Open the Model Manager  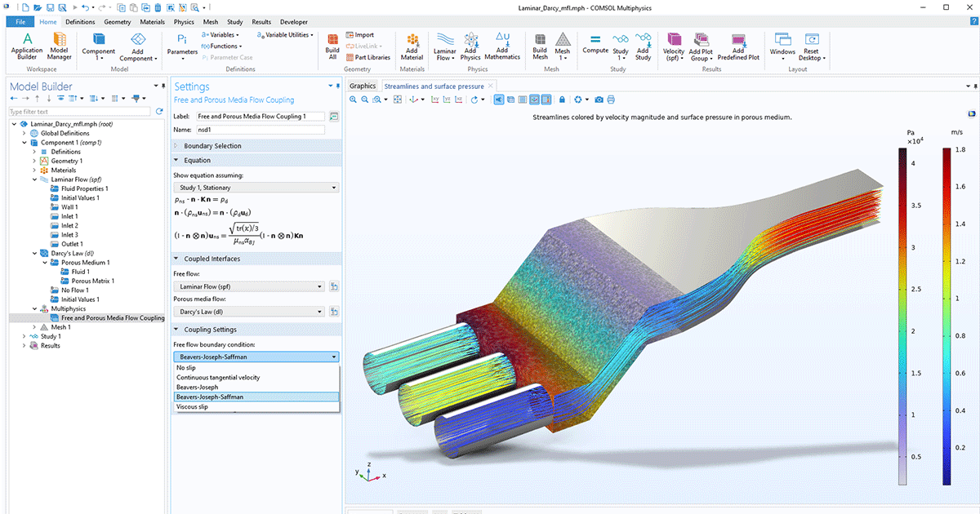[x=59, y=46]
